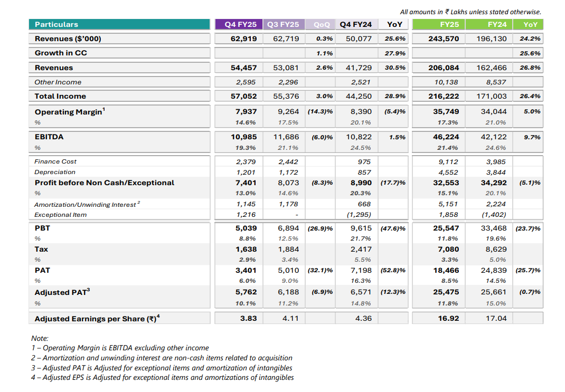Select note 4 about Adjusted EPS
Viewport: 565px width, 392px height.
click(163, 378)
